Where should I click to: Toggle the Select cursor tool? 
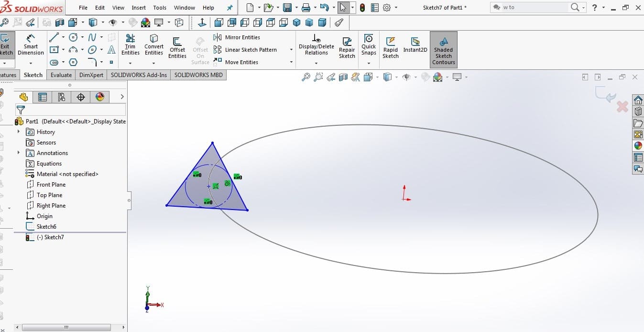343,8
